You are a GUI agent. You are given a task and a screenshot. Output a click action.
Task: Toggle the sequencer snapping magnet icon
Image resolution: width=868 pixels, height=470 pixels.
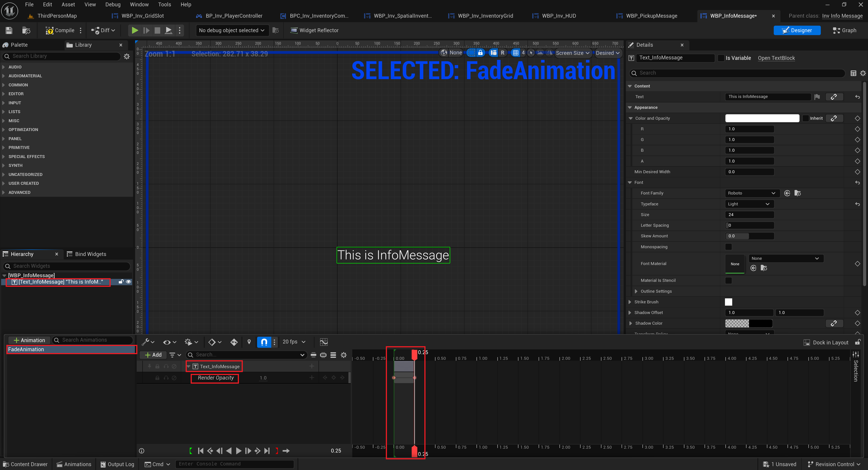click(264, 342)
